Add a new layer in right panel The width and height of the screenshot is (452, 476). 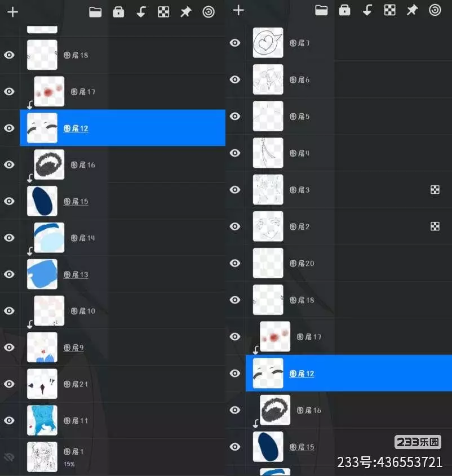click(x=238, y=10)
